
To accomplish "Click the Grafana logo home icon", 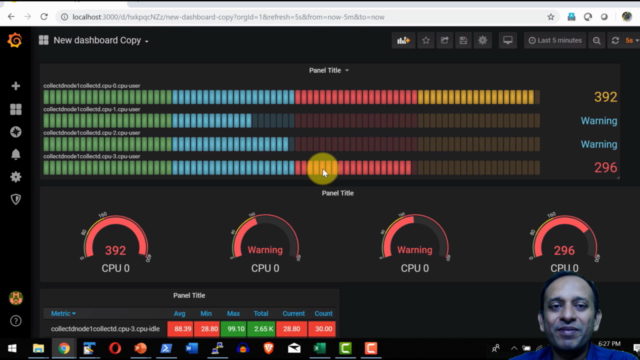I will [x=15, y=40].
